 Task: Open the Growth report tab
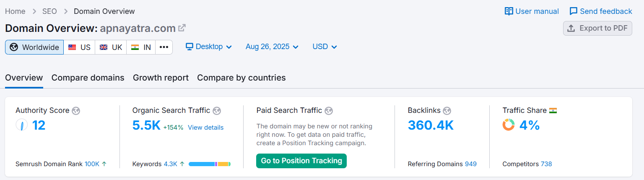pos(161,78)
